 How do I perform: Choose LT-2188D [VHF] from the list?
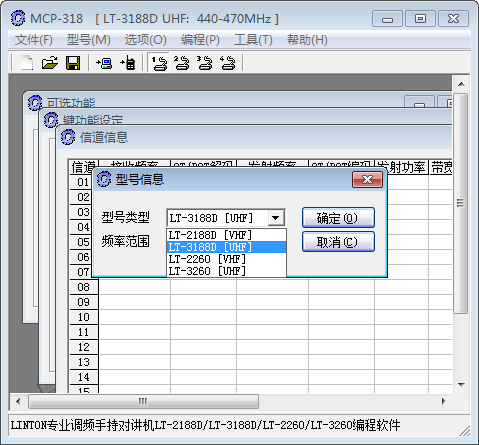pyautogui.click(x=226, y=235)
